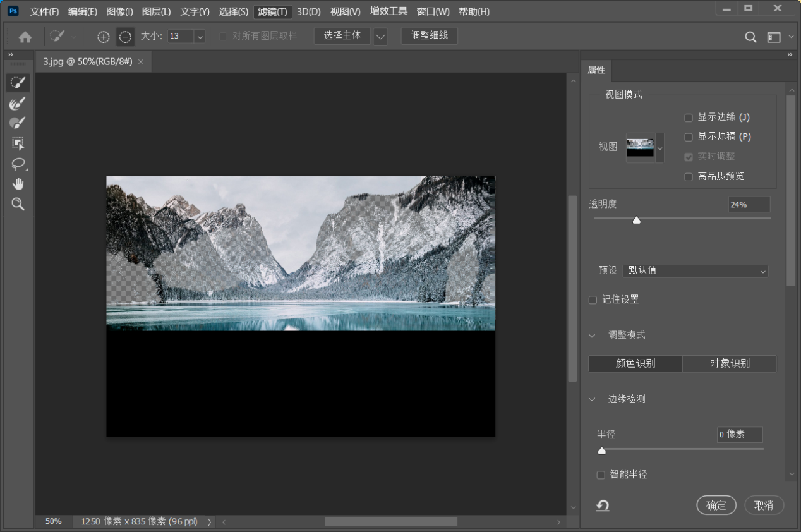Select the Hand tool

[x=18, y=184]
